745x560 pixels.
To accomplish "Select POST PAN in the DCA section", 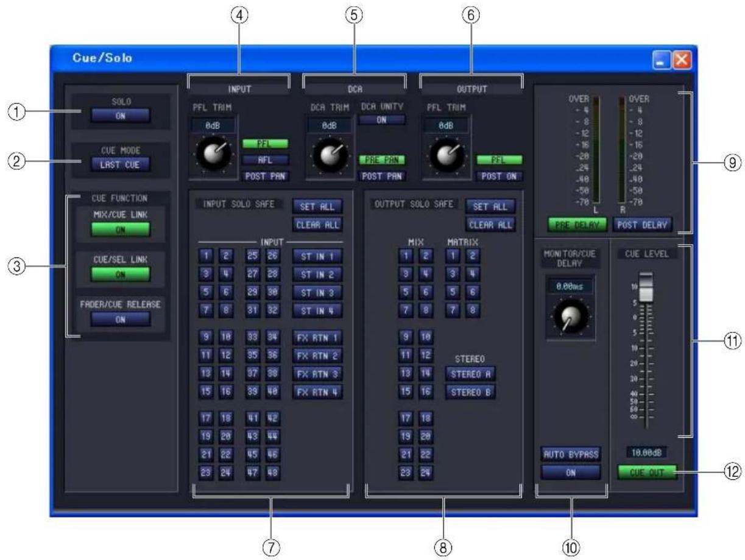I will [381, 175].
